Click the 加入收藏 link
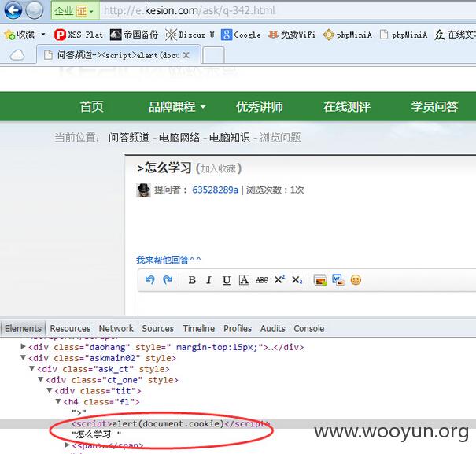 pyautogui.click(x=218, y=168)
